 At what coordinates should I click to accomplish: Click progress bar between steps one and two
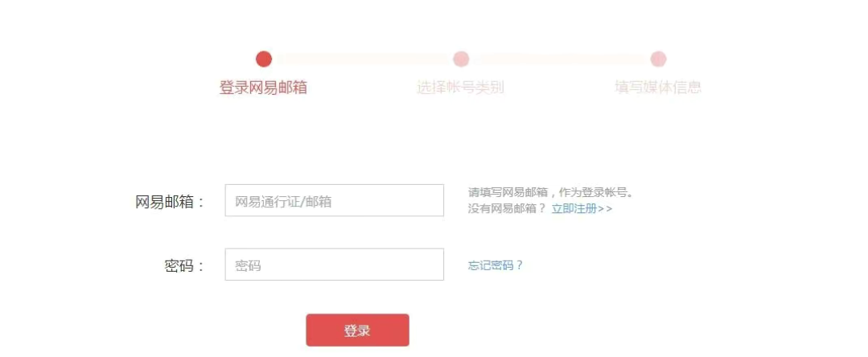coord(362,59)
